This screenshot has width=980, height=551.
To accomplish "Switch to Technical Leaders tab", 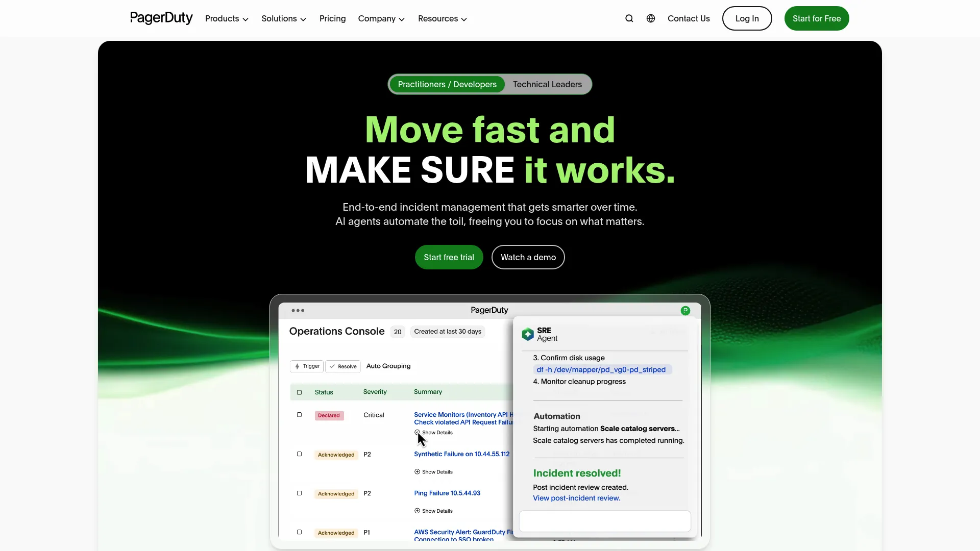I will click(x=547, y=84).
